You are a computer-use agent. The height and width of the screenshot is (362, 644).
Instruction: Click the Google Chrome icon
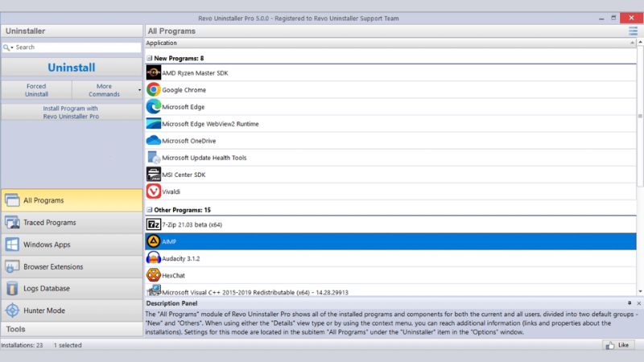154,89
